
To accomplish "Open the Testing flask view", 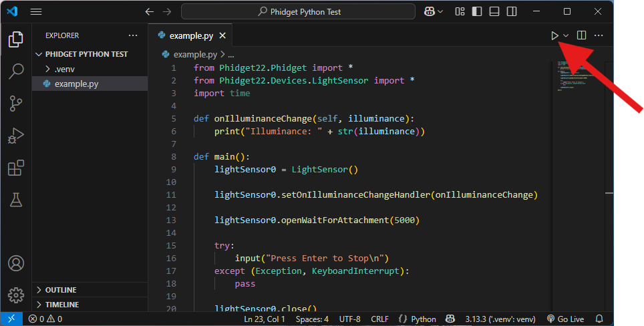I will (x=15, y=200).
